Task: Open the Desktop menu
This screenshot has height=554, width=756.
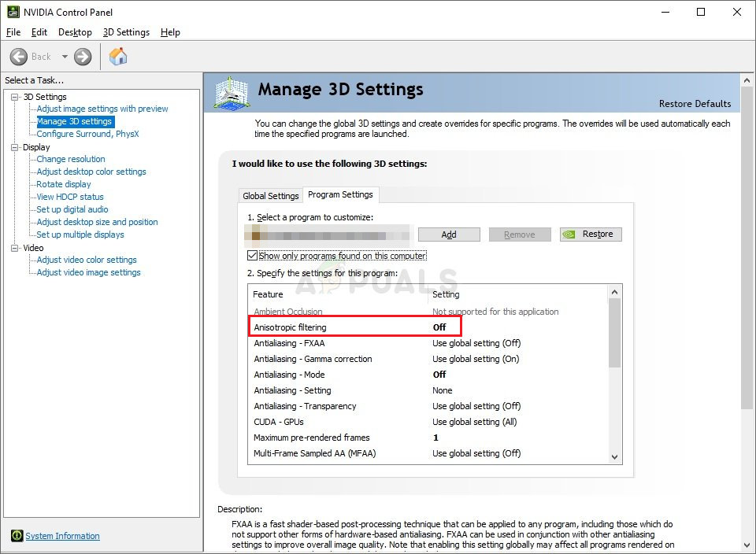Action: pos(75,32)
